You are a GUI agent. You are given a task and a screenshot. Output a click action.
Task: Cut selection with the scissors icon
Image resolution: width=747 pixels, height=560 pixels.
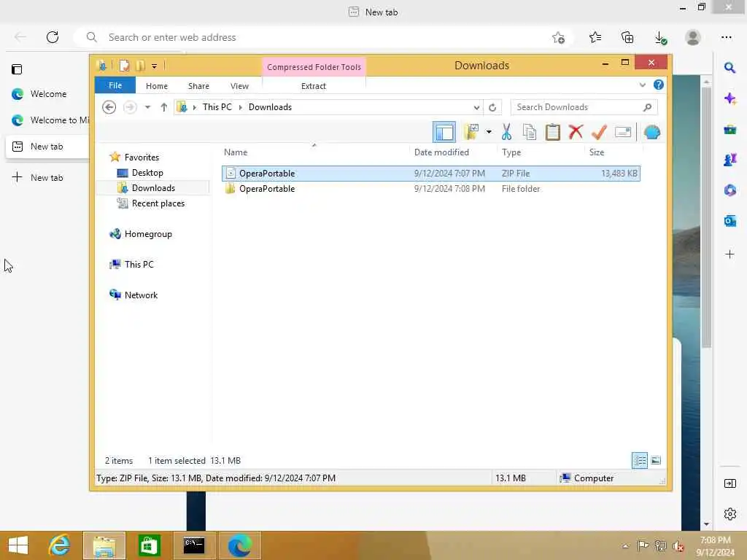pyautogui.click(x=506, y=132)
